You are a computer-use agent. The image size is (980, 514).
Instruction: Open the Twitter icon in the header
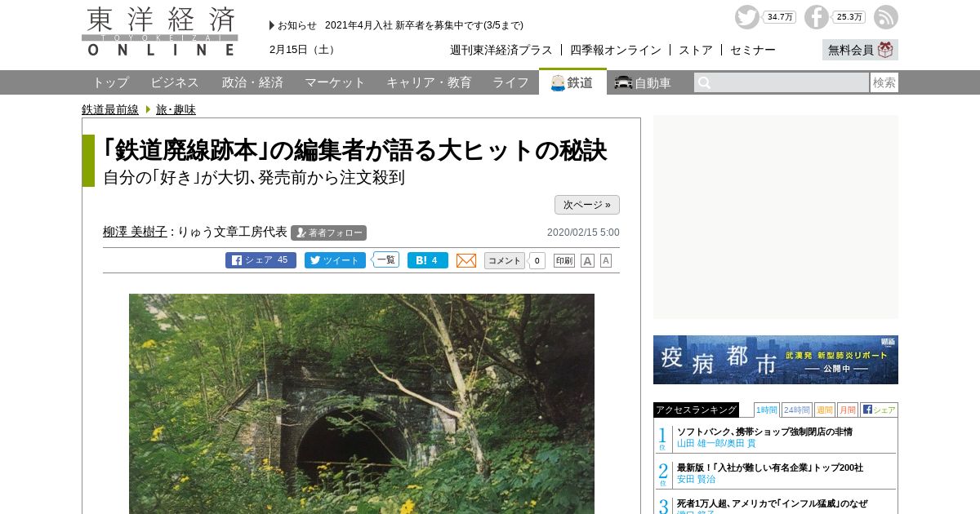pos(746,17)
